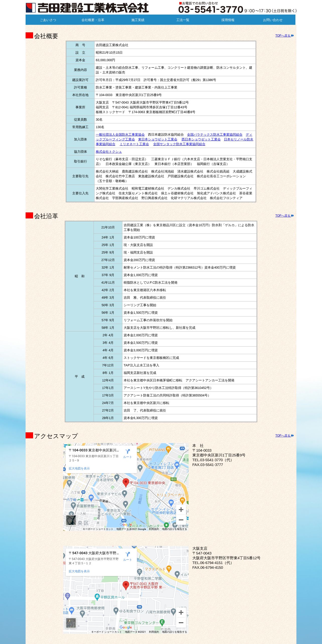Open the 株式会社トクシュ link
The width and height of the screenshot is (322, 644).
pyautogui.click(x=109, y=152)
